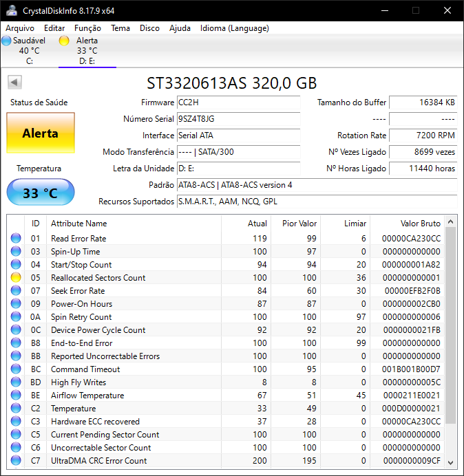Click the status orb for Spin-Up Time

(x=16, y=251)
